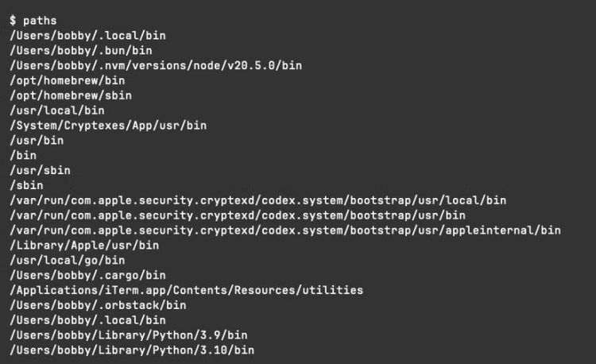Click the Python/3.9/bin path line
596x364 pixels.
pyautogui.click(x=129, y=335)
